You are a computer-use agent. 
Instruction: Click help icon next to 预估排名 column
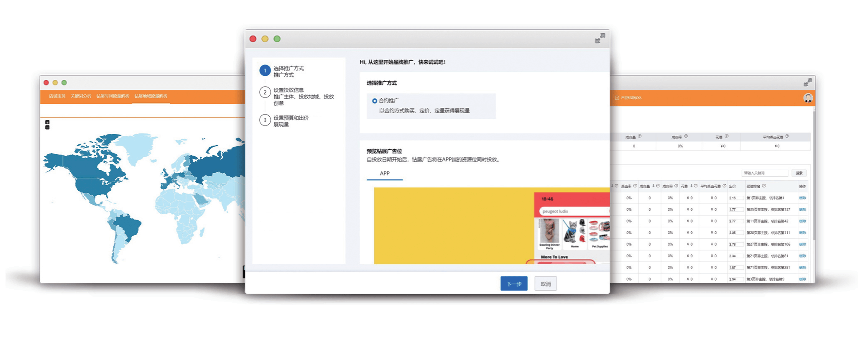click(764, 186)
